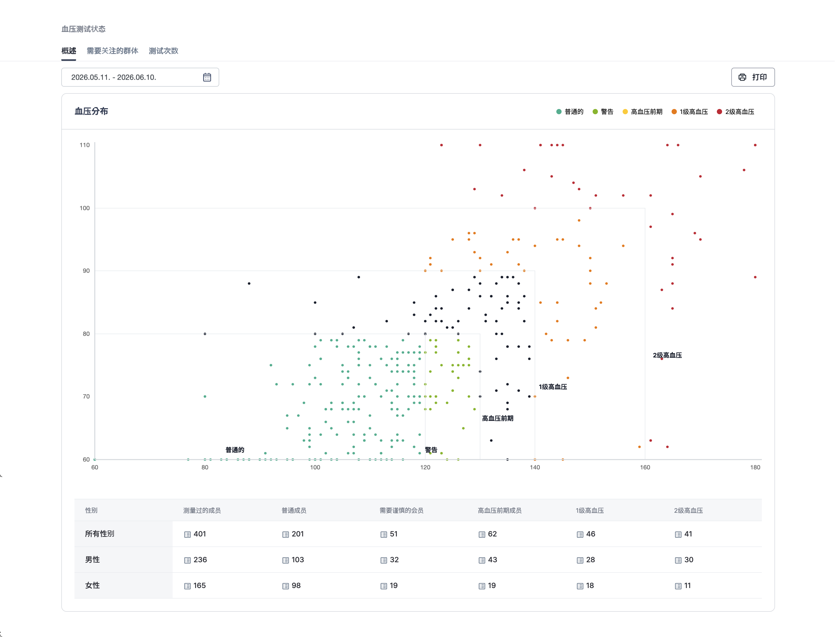Click list icon next to male 28 1级高血压
The image size is (840, 637).
(580, 560)
